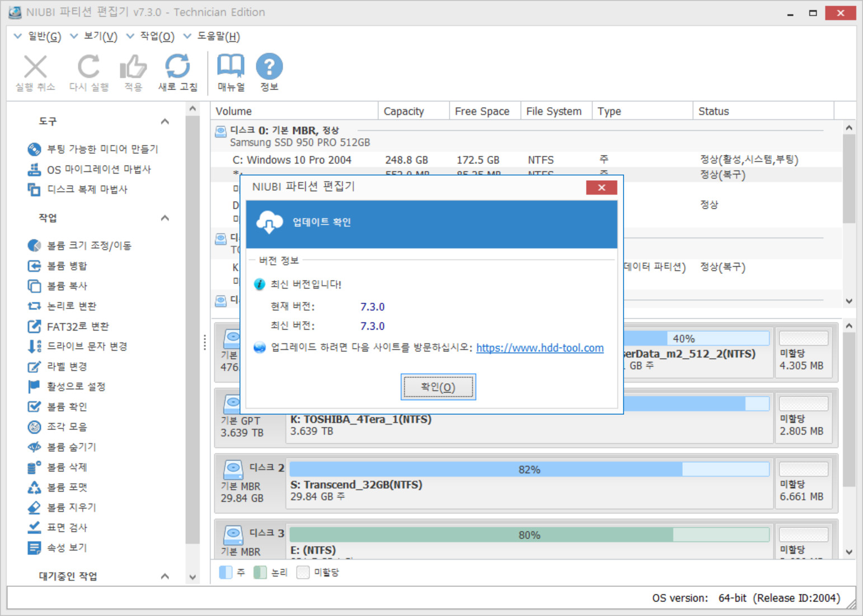Select the 미할당 6.661 MB block
The image size is (863, 616).
pyautogui.click(x=804, y=483)
